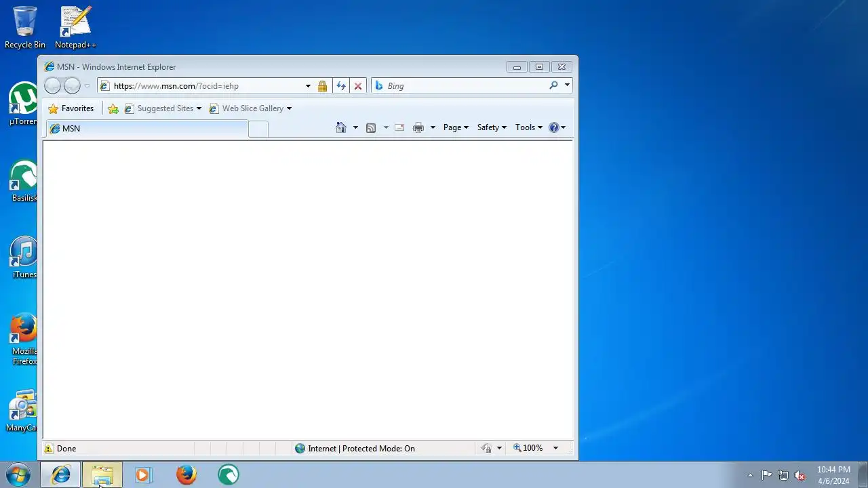The height and width of the screenshot is (488, 868).
Task: Click the Notepad++ desktop shortcut
Action: pos(75,27)
